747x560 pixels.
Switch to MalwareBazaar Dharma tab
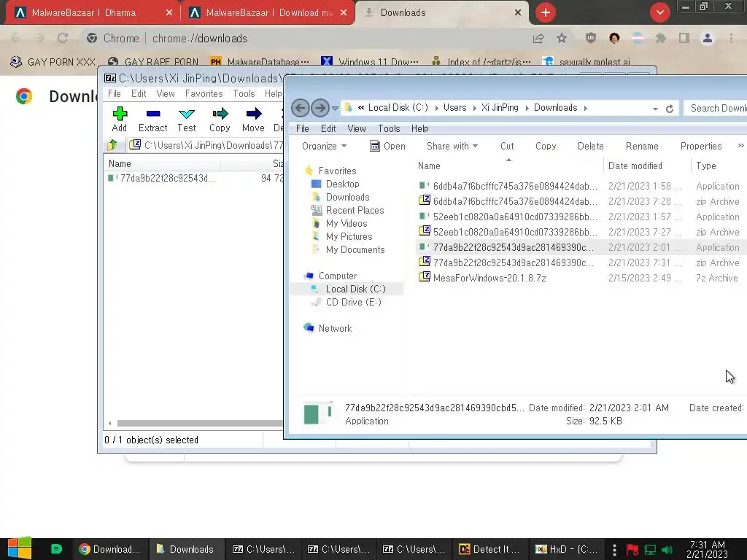(93, 13)
